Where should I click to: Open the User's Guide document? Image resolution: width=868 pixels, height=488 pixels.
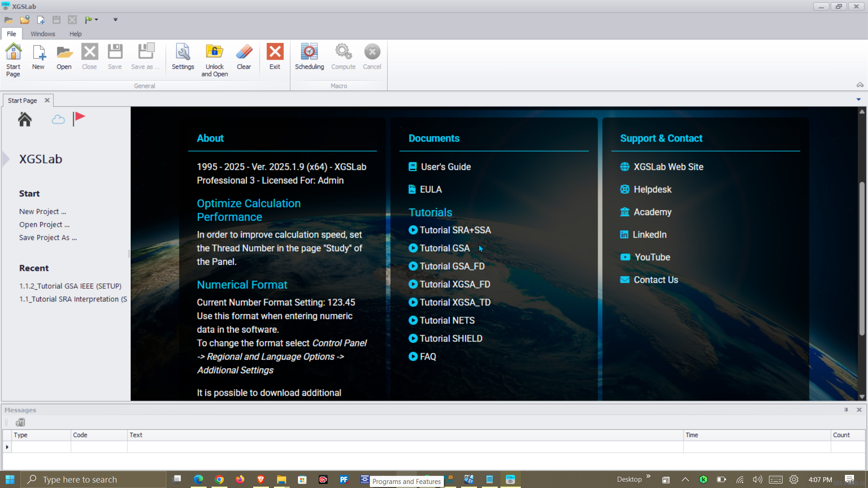coord(439,167)
